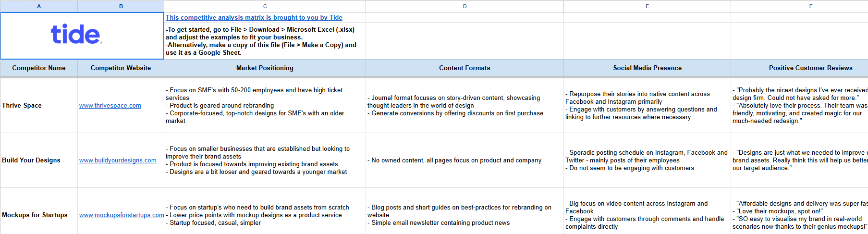868x234 pixels.
Task: Select the 'Sporadic posting schedule' cell
Action: (x=647, y=160)
